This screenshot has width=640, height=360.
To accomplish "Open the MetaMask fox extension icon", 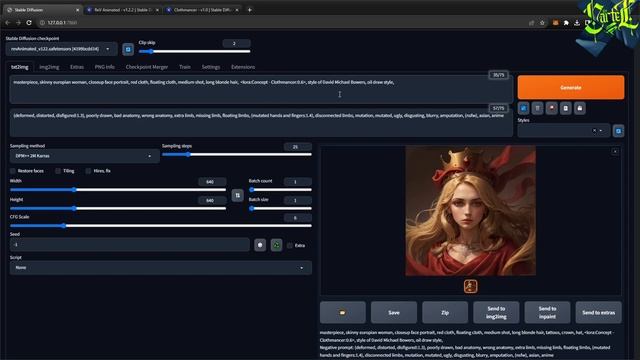I will pyautogui.click(x=555, y=23).
